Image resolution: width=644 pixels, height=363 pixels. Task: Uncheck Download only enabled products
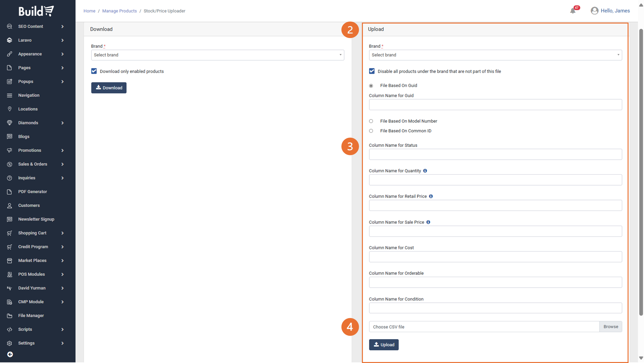click(x=94, y=71)
